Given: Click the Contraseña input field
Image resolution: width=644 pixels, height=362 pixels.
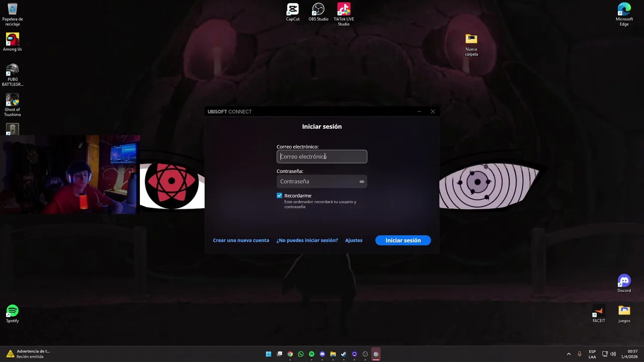Looking at the screenshot, I should [322, 182].
